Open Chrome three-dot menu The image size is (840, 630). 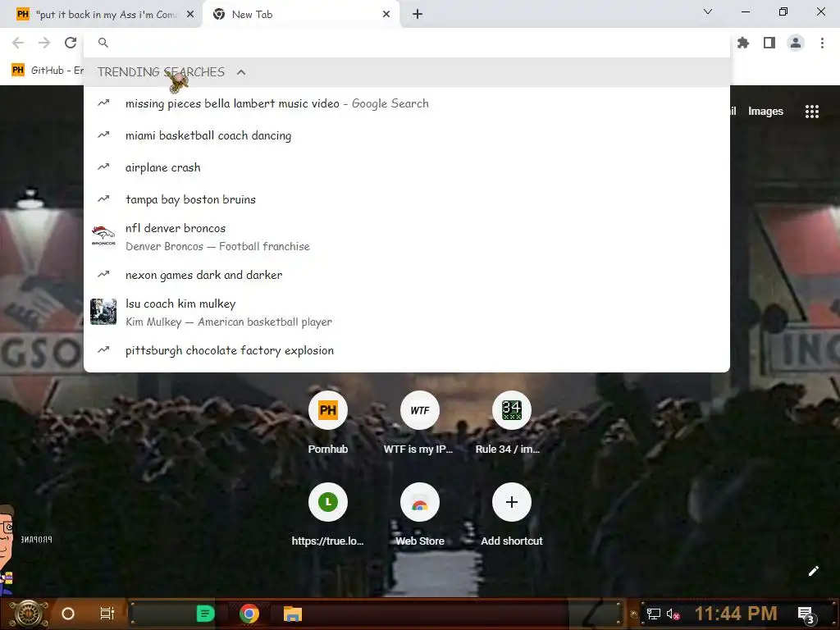[822, 43]
